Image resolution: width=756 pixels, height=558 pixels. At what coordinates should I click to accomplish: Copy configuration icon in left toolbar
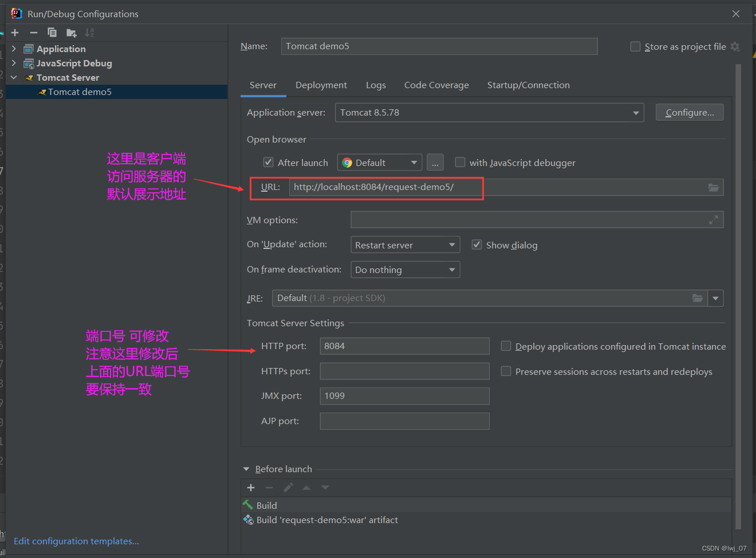click(x=52, y=33)
